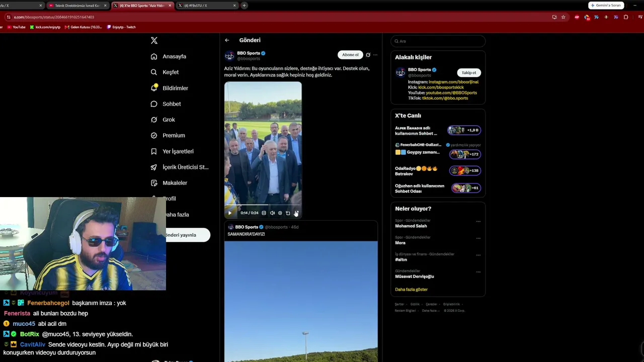Toggle picture-in-picture for the video
644x362 pixels.
click(288, 213)
